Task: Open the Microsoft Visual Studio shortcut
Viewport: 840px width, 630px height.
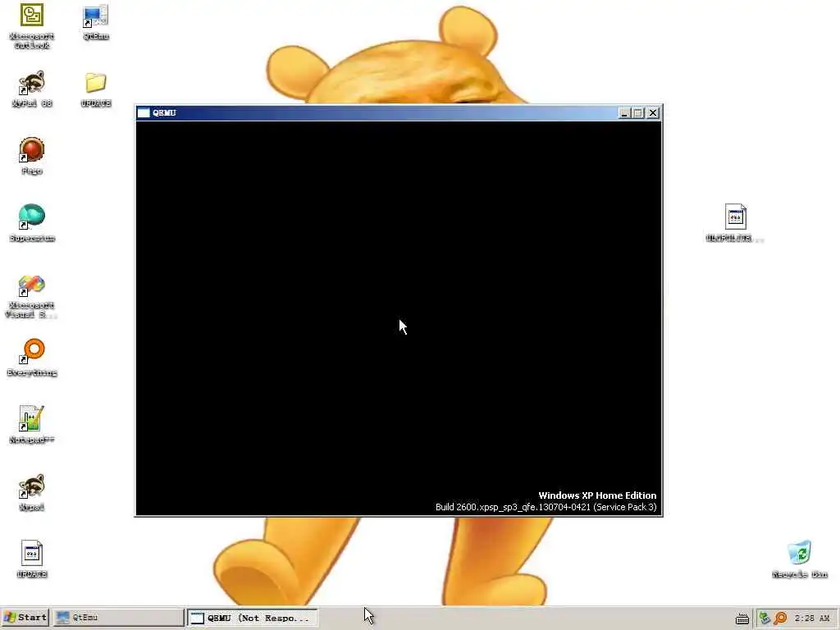Action: click(32, 297)
